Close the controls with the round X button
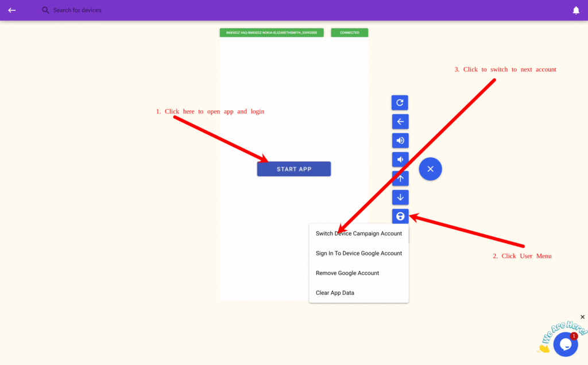The image size is (588, 365). pos(430,169)
